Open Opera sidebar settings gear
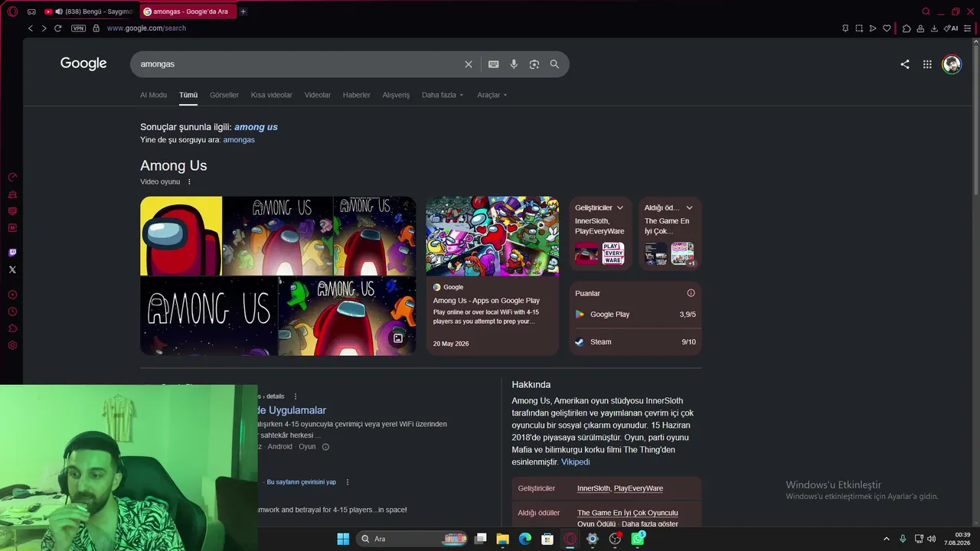980x551 pixels. 12,345
